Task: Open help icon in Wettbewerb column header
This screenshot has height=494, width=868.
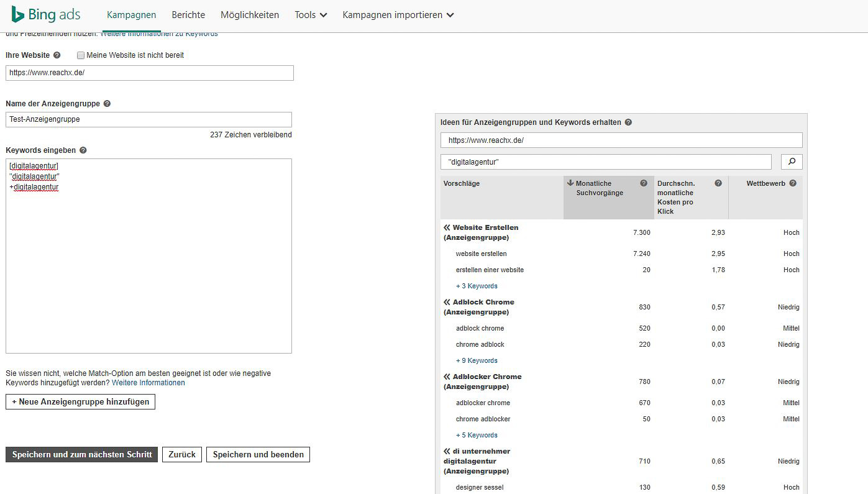Action: 793,183
